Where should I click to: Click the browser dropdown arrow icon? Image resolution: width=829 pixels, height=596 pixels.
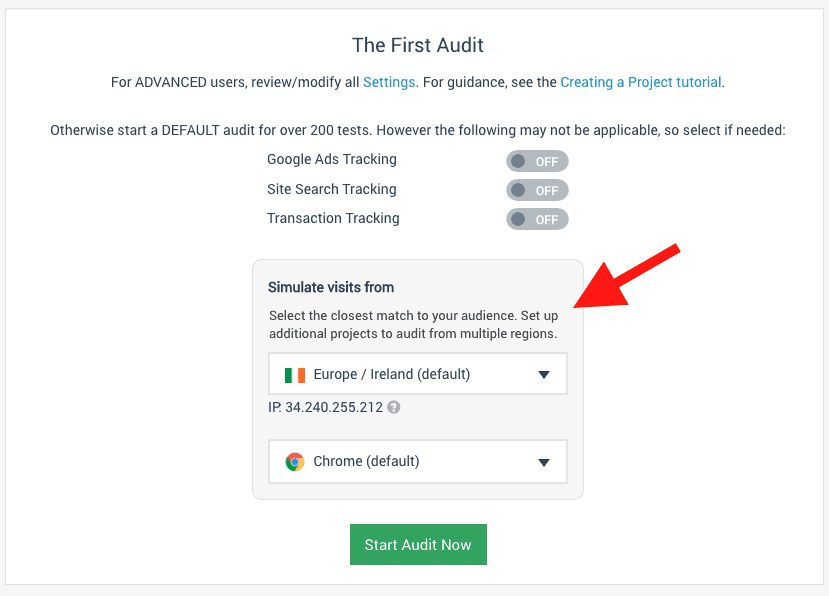click(x=544, y=462)
